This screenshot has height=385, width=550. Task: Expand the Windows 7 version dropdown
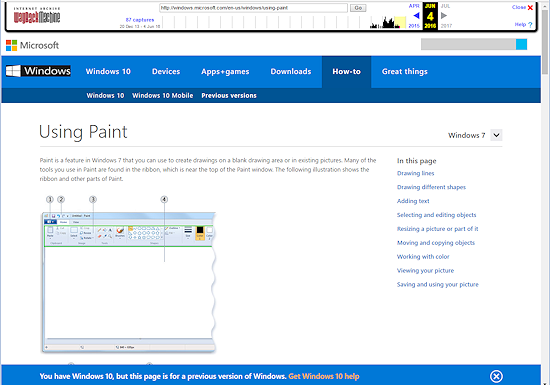(x=496, y=135)
